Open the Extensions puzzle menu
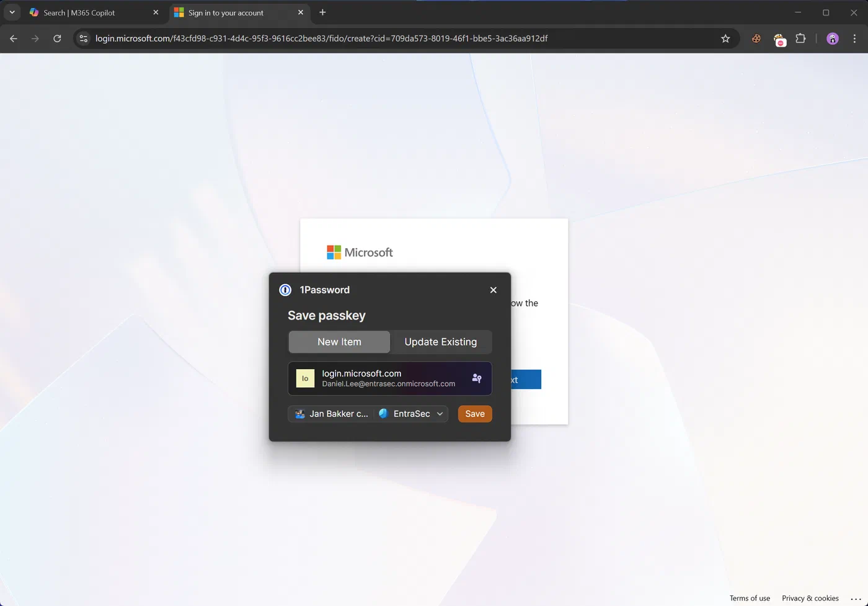 tap(800, 38)
